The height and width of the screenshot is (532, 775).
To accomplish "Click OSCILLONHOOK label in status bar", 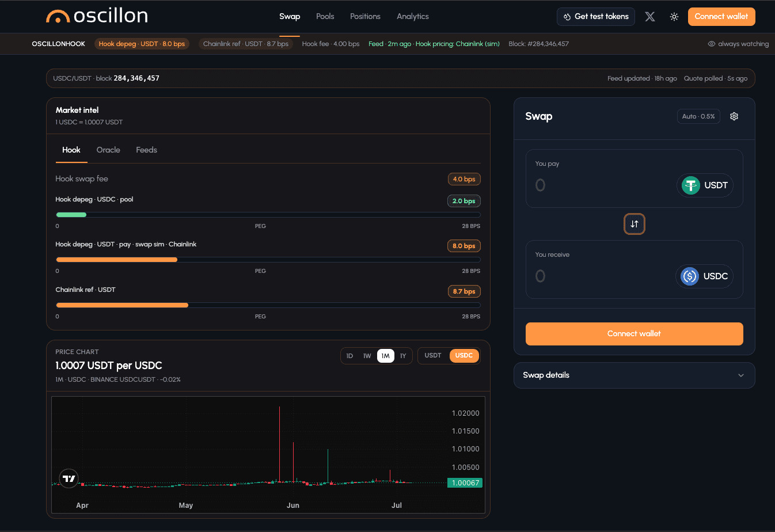I will point(59,44).
